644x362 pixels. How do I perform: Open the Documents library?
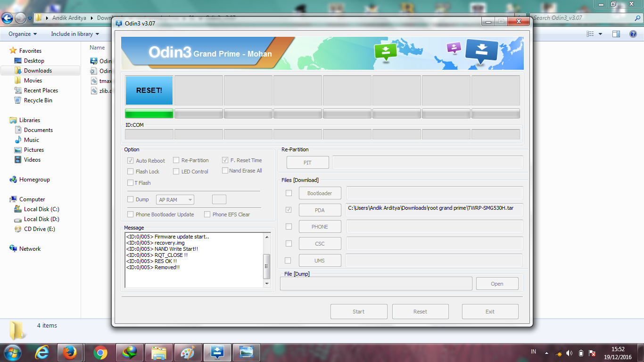click(x=38, y=130)
